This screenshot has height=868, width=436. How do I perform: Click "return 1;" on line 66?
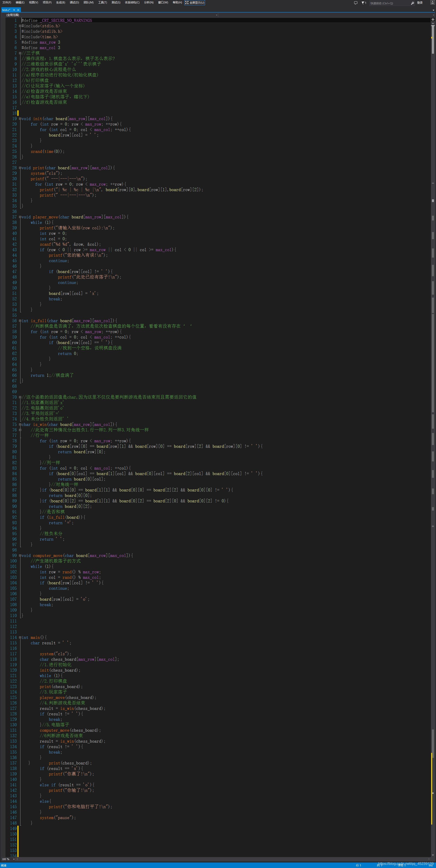(x=41, y=375)
